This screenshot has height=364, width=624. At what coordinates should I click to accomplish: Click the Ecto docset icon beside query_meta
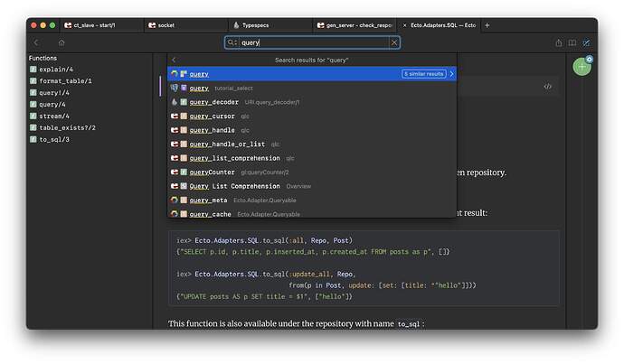coord(175,200)
